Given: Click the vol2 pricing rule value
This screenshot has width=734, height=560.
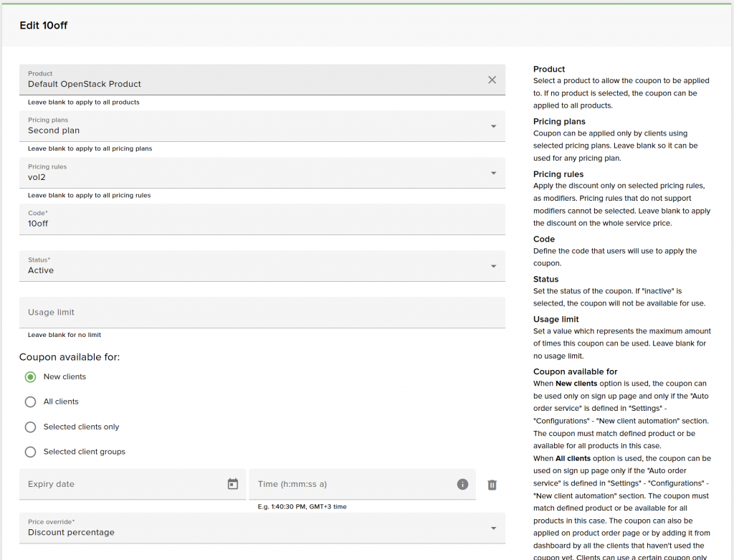Looking at the screenshot, I should tap(37, 177).
